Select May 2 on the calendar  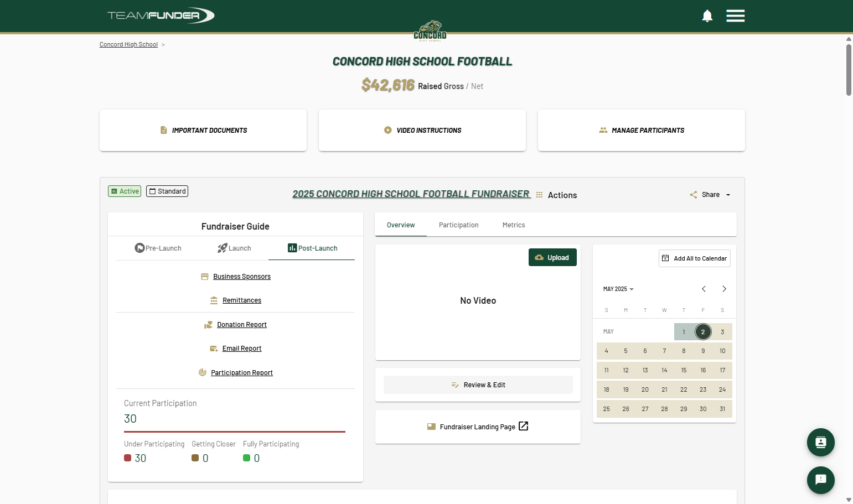pyautogui.click(x=703, y=332)
